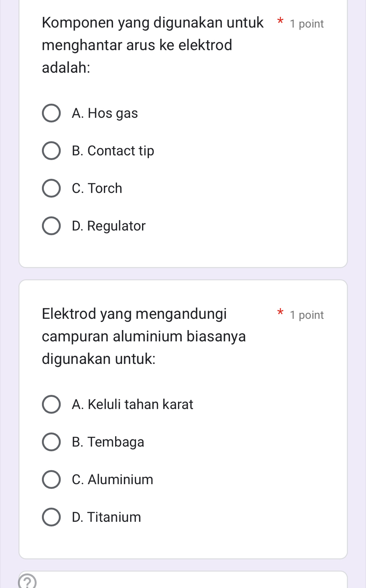
Task: Click the '1 point' label of the Komponen question
Action: tap(307, 24)
